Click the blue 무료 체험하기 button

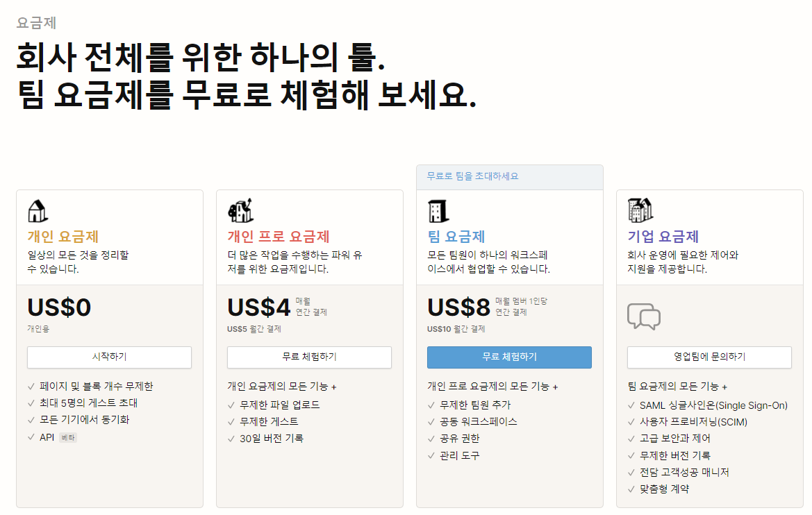509,357
